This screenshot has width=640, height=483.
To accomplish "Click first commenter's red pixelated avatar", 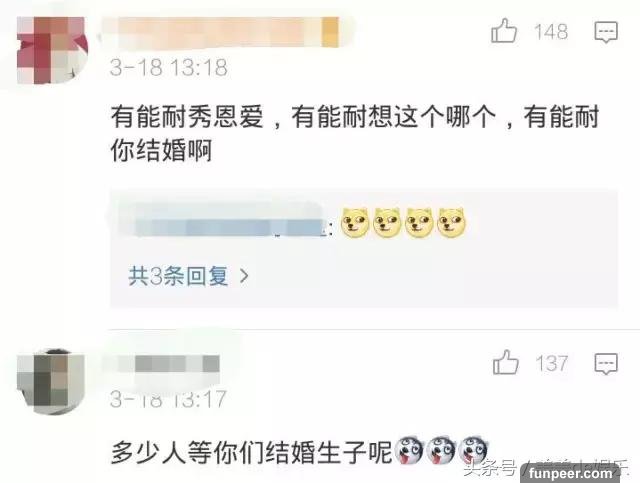I will pyautogui.click(x=52, y=51).
